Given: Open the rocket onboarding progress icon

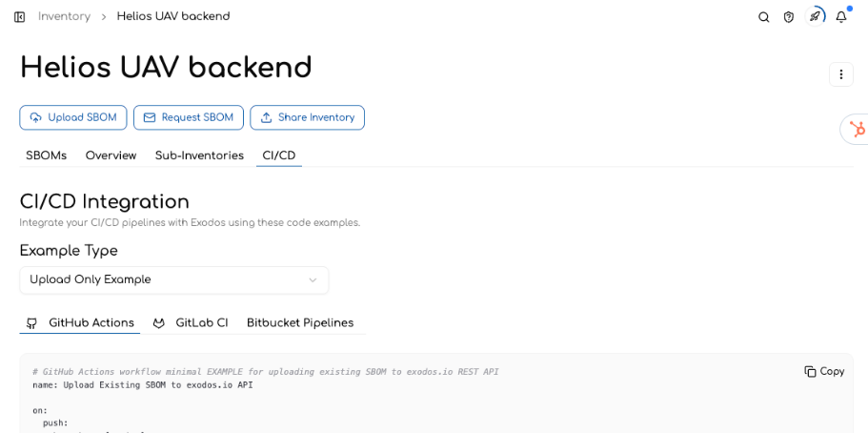Looking at the screenshot, I should tap(815, 16).
